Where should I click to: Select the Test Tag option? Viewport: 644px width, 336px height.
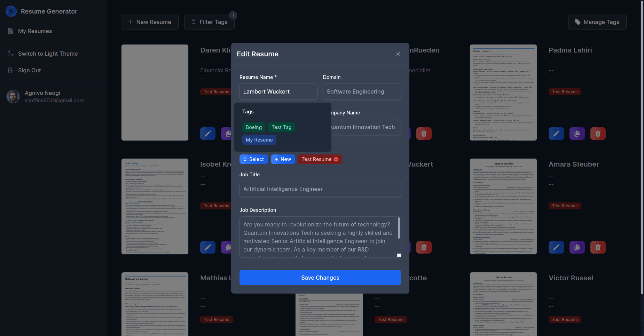pos(282,127)
